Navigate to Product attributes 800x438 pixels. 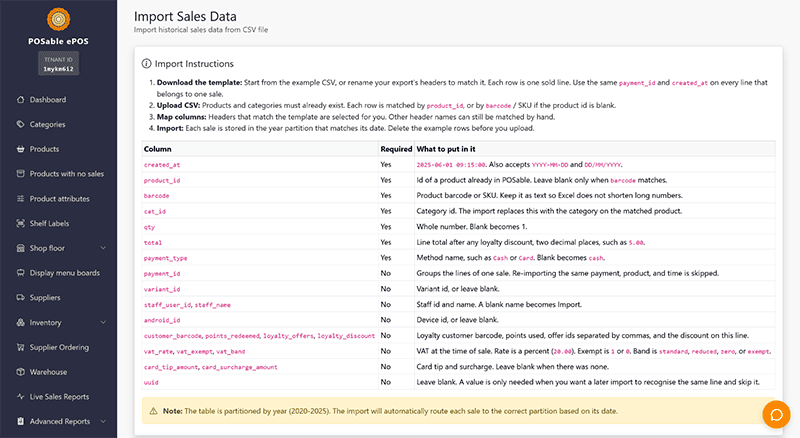(58, 199)
